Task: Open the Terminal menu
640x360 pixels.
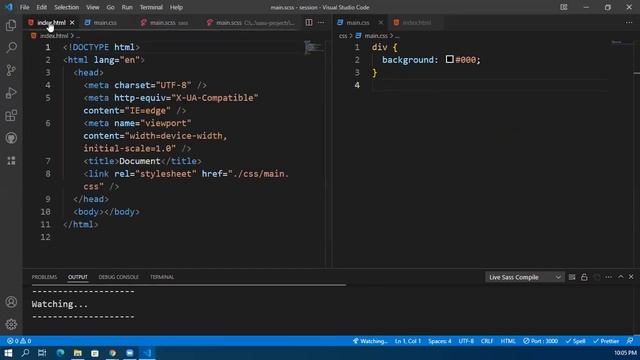Action: [151, 7]
